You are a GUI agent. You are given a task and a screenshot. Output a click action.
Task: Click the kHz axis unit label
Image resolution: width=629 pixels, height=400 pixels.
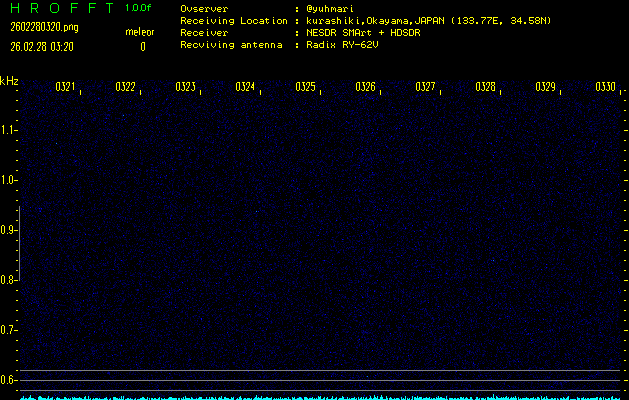[x=9, y=81]
